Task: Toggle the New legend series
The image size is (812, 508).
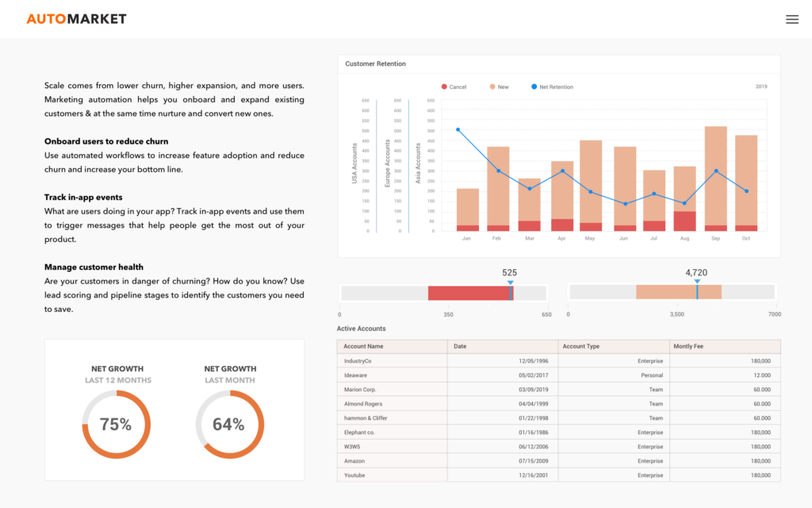Action: [x=499, y=87]
